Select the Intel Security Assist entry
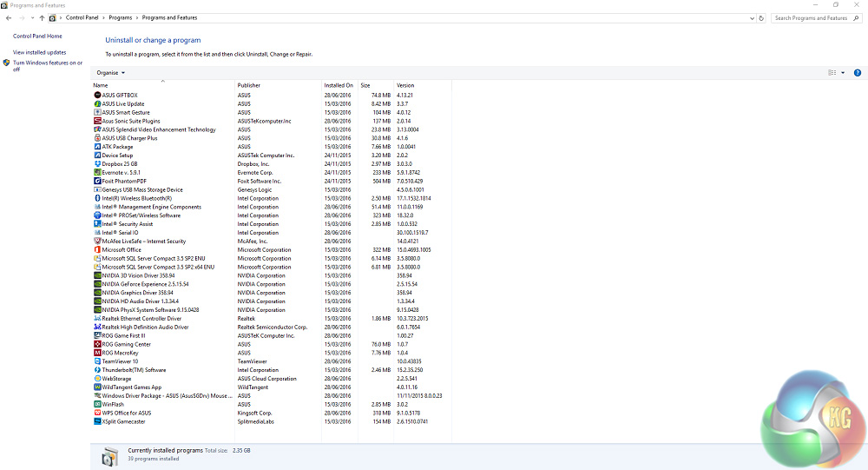868x470 pixels. click(x=271, y=224)
